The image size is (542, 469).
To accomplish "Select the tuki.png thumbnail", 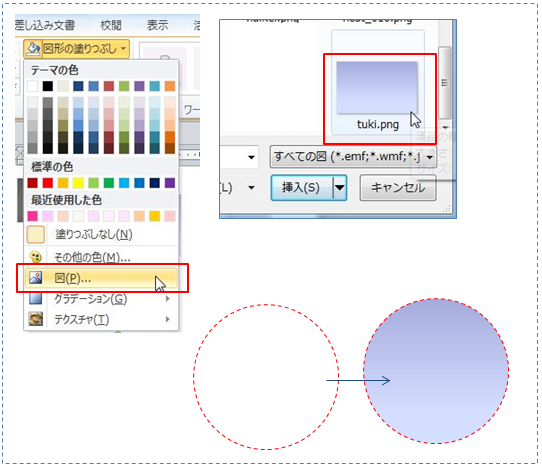I will 377,87.
